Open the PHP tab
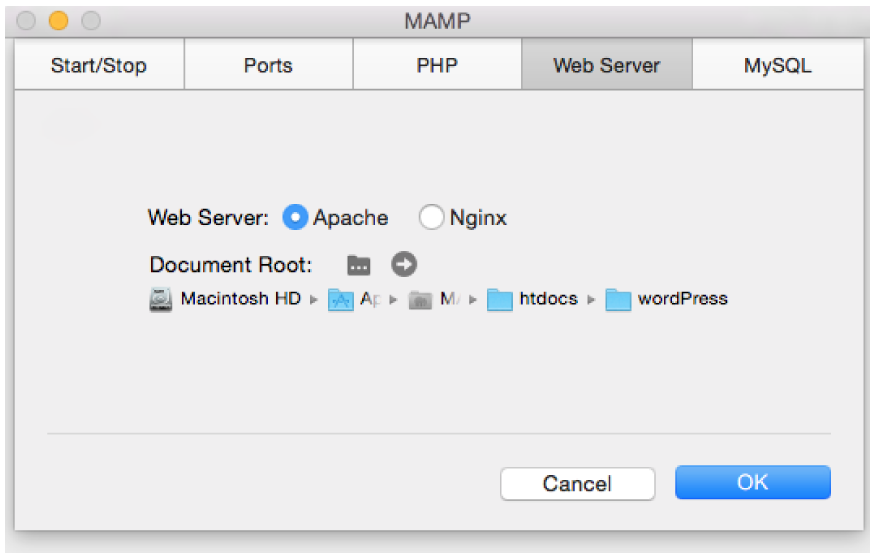 coord(437,65)
